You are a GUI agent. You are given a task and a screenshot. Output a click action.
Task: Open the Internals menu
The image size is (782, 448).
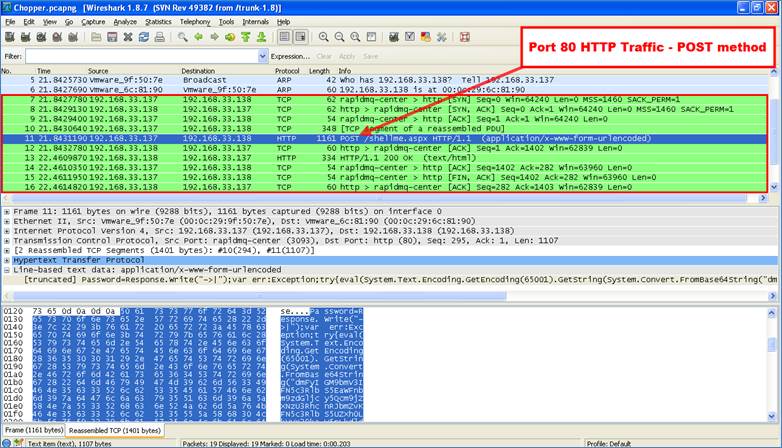[x=255, y=22]
